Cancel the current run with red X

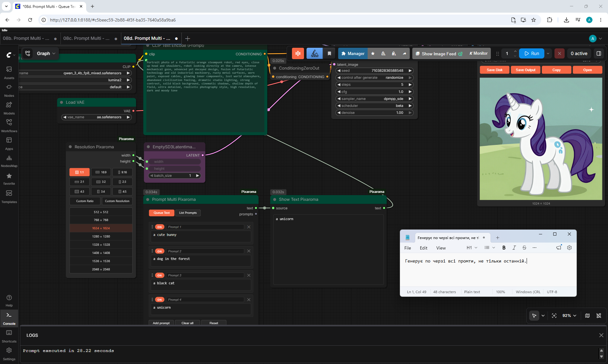click(x=560, y=53)
